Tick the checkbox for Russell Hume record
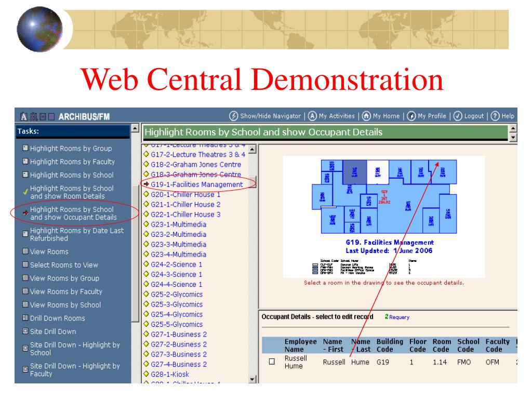 pos(272,362)
